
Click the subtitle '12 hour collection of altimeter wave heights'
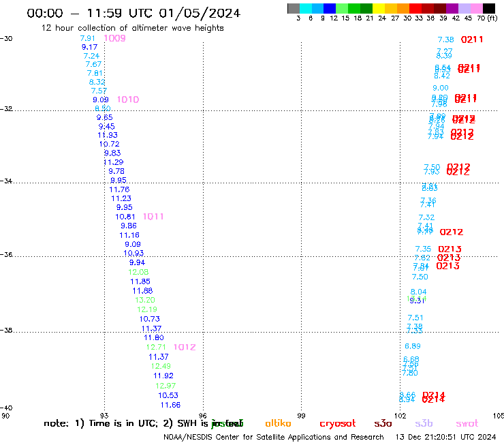point(132,28)
